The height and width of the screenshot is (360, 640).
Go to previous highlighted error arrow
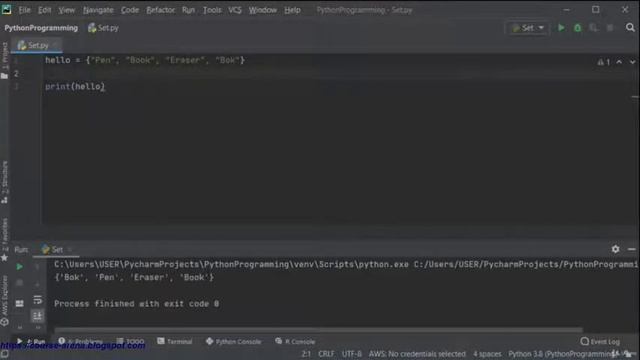click(619, 62)
